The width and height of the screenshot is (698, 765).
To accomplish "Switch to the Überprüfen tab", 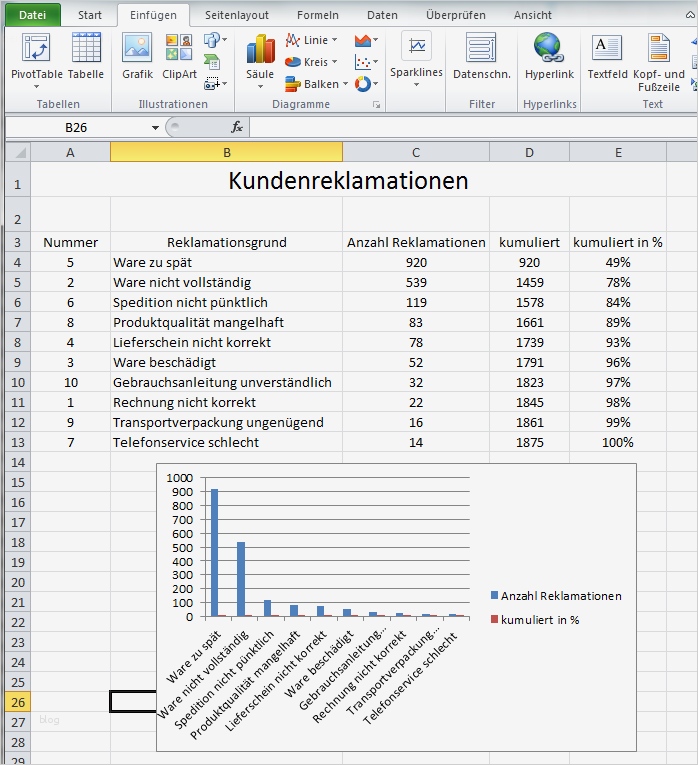I will pos(456,15).
